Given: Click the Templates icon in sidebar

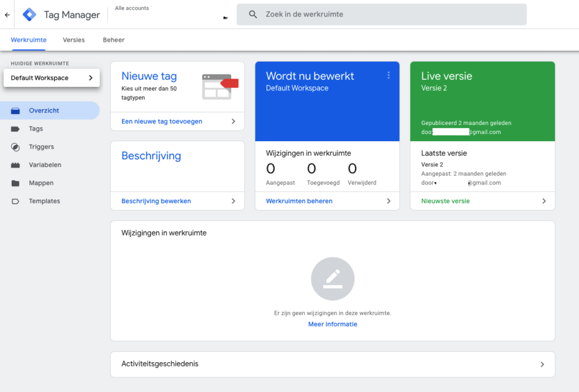Looking at the screenshot, I should (16, 201).
